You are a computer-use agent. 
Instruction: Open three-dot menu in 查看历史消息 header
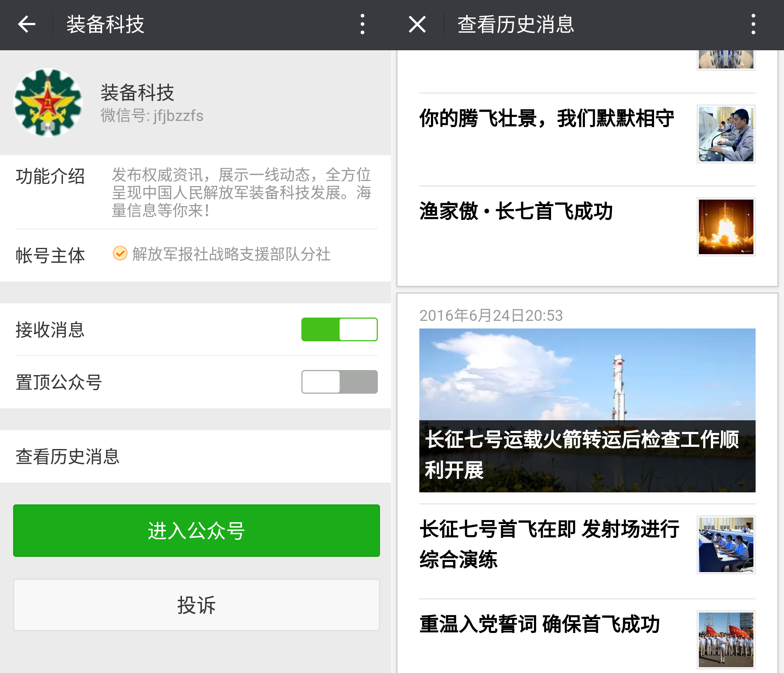click(753, 25)
